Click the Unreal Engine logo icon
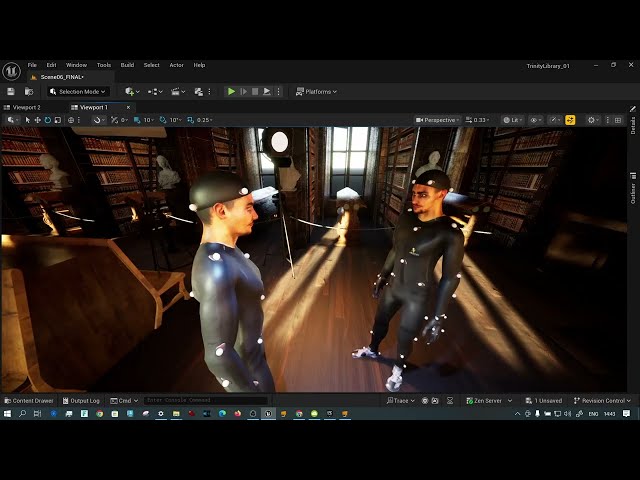The image size is (640, 480). pos(11,71)
